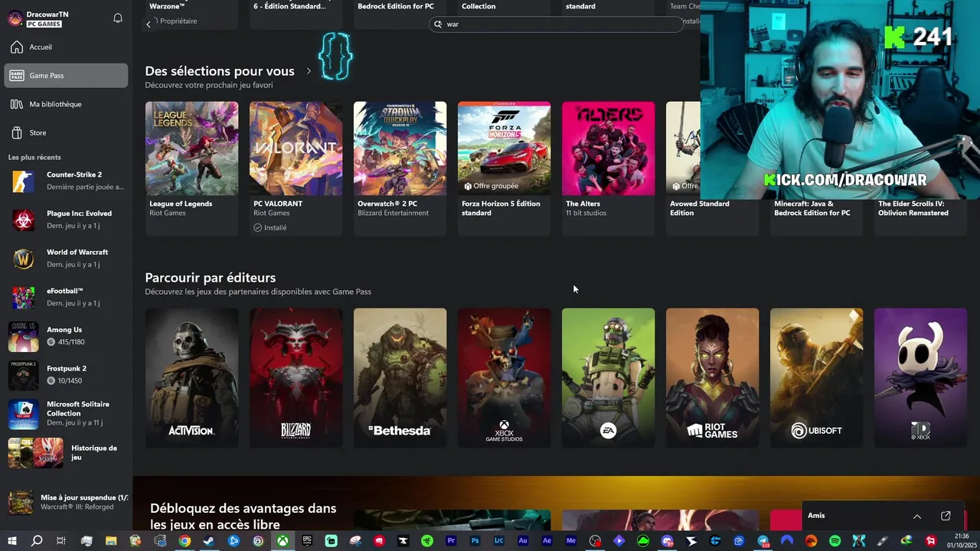Open Discord from the taskbar
This screenshot has width=980, height=551.
[x=667, y=541]
